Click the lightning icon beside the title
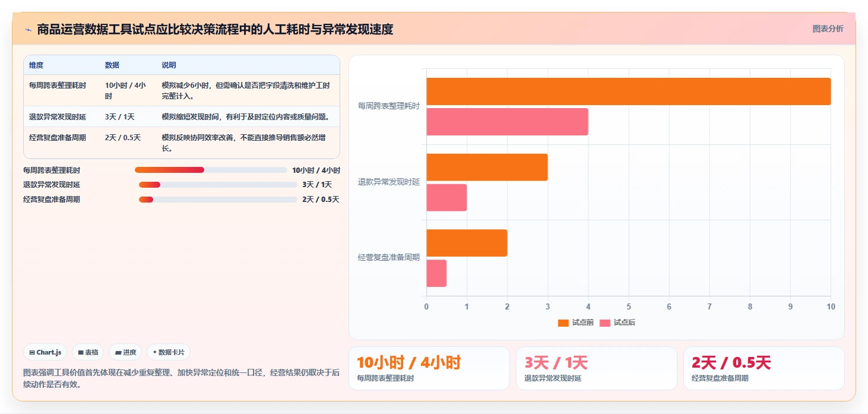868x414 pixels. coord(28,30)
